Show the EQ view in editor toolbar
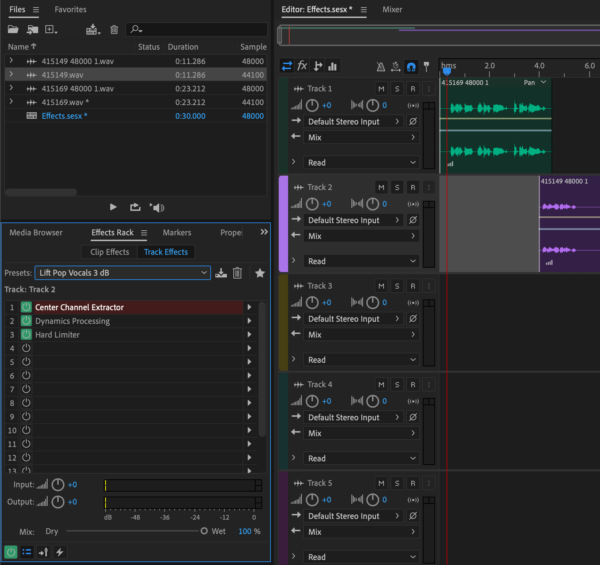Image resolution: width=600 pixels, height=565 pixels. click(x=333, y=66)
